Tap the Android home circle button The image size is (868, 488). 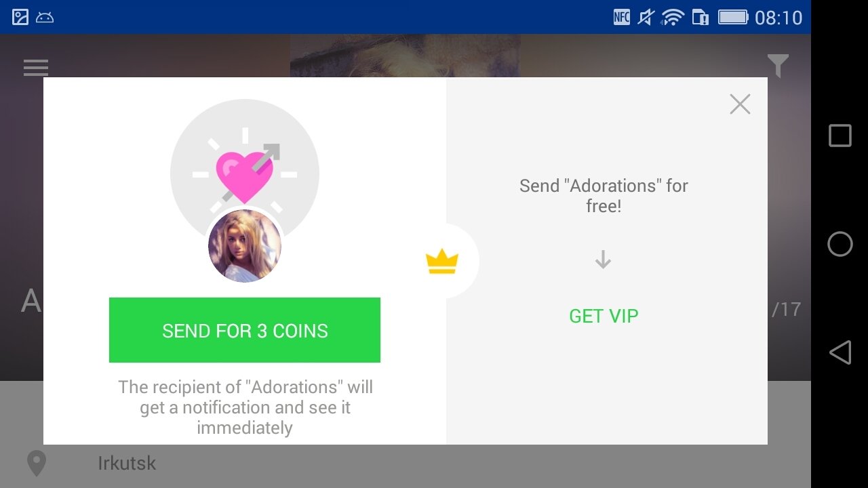click(840, 244)
